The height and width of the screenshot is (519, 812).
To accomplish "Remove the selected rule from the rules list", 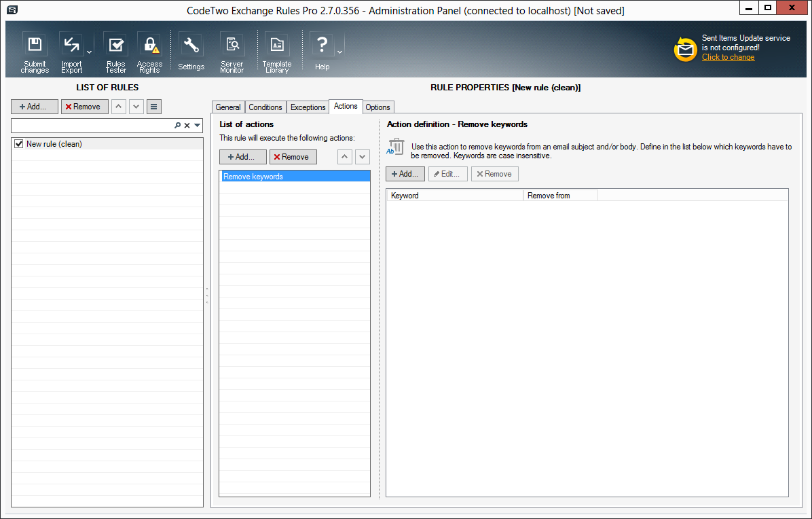I will pyautogui.click(x=84, y=107).
